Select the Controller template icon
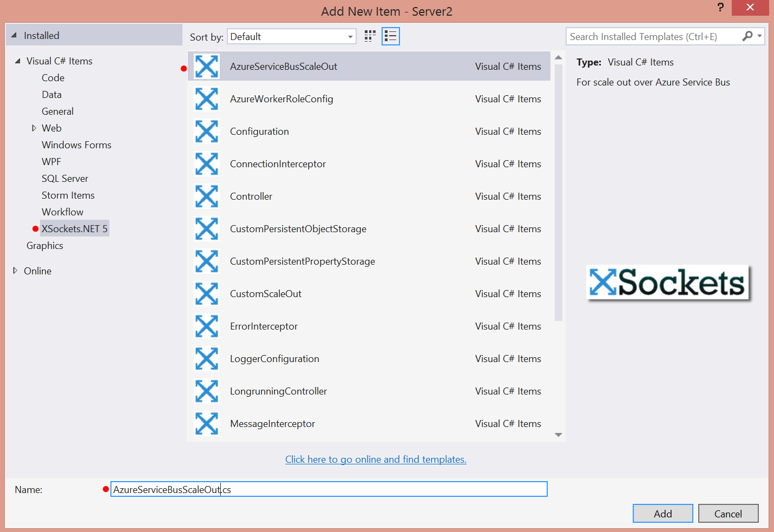The height and width of the screenshot is (532, 774). pos(207,196)
